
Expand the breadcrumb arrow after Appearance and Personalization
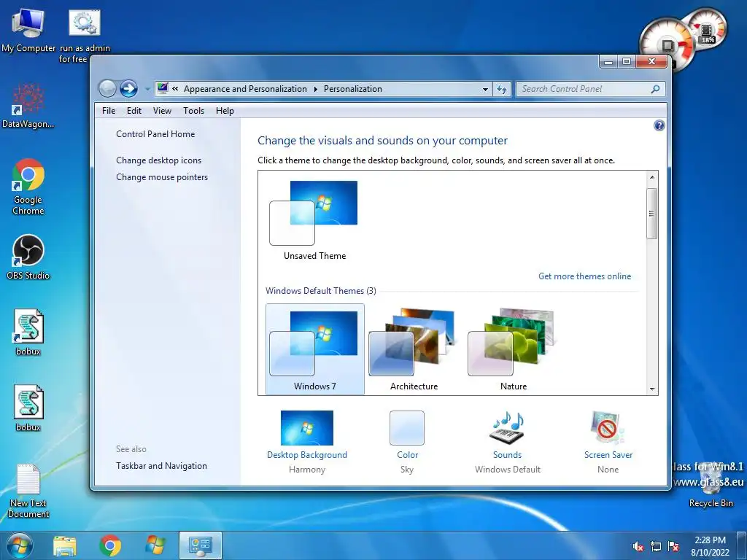[315, 89]
